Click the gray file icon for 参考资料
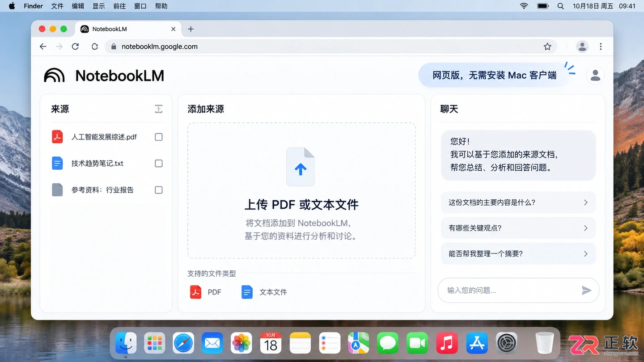This screenshot has width=644, height=362. [x=57, y=189]
